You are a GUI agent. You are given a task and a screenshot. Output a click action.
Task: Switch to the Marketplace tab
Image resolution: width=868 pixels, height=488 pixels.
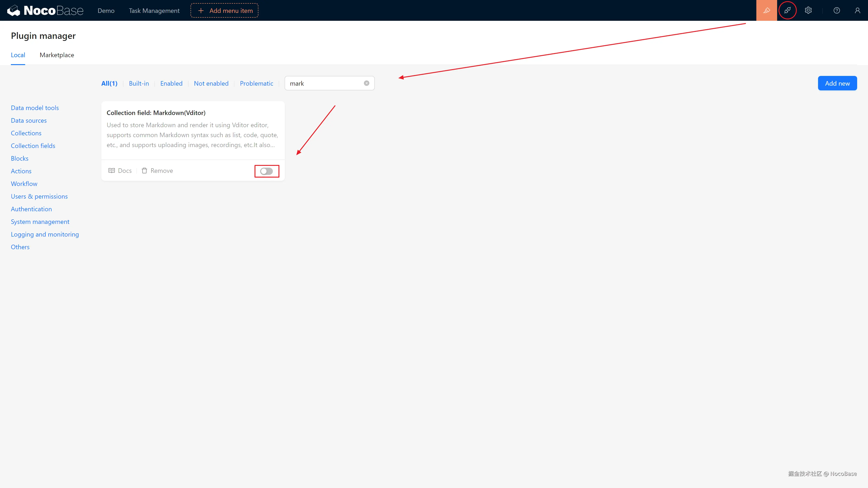(57, 55)
